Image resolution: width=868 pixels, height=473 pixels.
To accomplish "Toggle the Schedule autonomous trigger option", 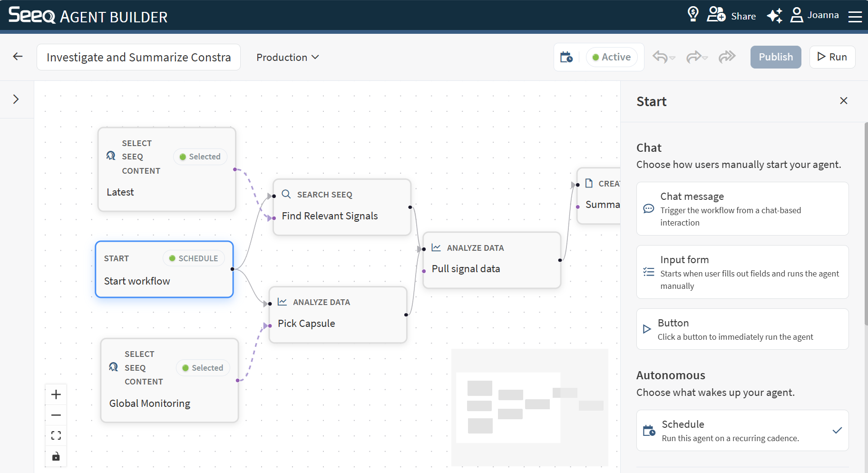I will click(742, 430).
